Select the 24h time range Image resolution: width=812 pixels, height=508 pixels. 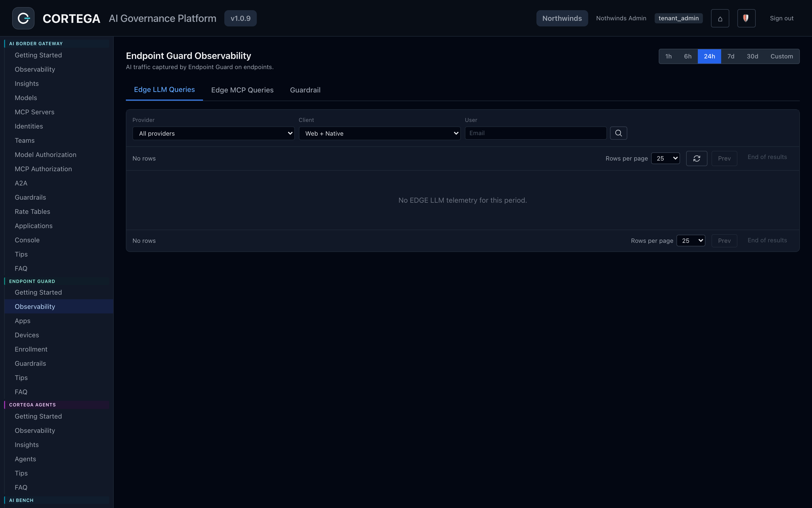pyautogui.click(x=709, y=56)
